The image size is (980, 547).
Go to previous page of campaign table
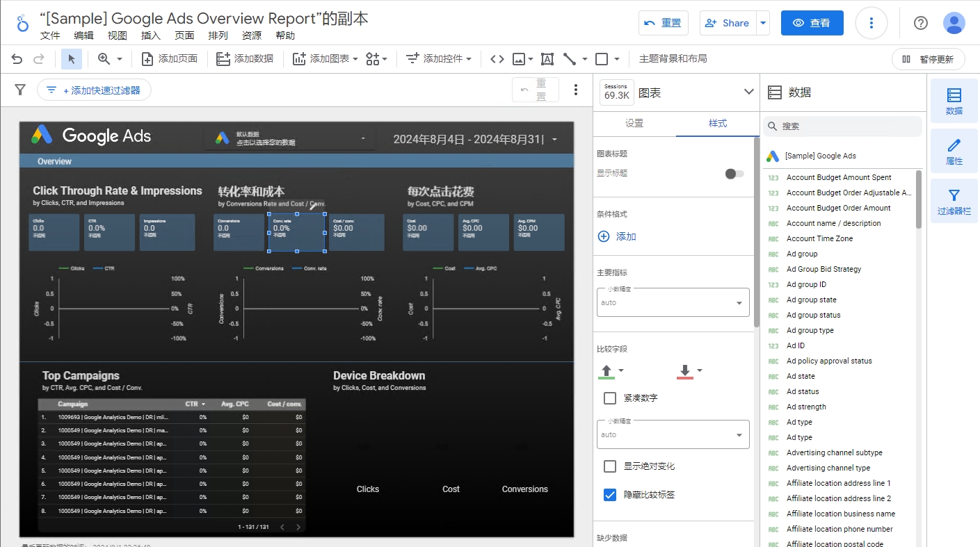[282, 527]
